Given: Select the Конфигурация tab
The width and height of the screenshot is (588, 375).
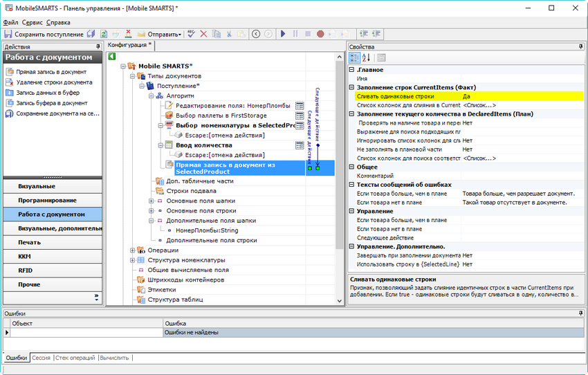Looking at the screenshot, I should [x=130, y=45].
